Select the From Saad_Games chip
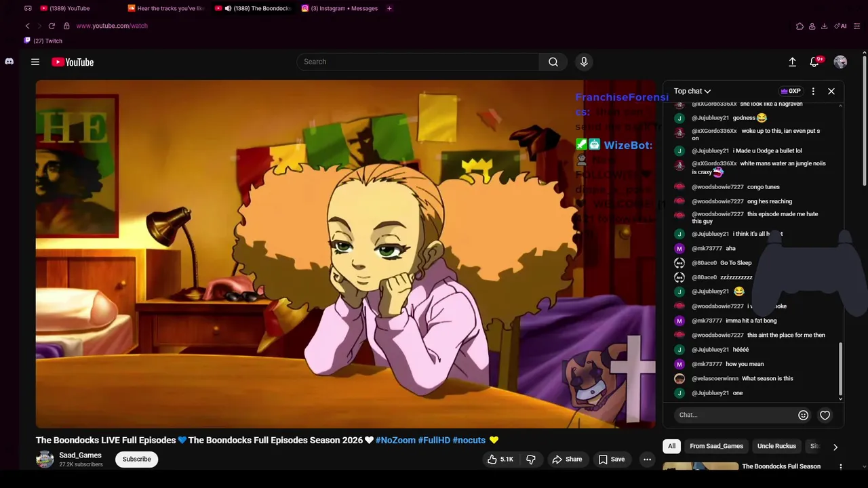This screenshot has height=488, width=868. [716, 446]
